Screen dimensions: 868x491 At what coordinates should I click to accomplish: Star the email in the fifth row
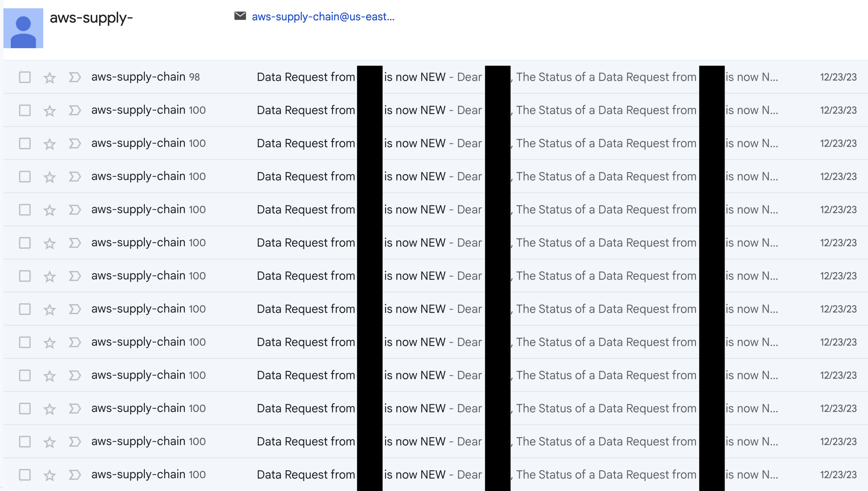click(49, 209)
